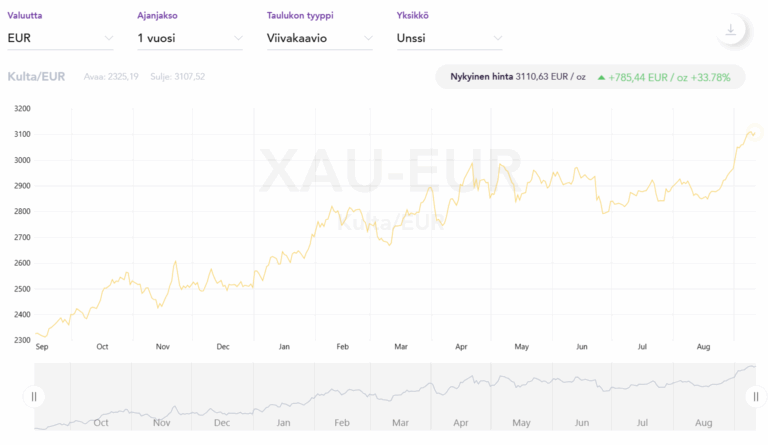Click the right range slider handle
The image size is (768, 445).
[x=755, y=396]
